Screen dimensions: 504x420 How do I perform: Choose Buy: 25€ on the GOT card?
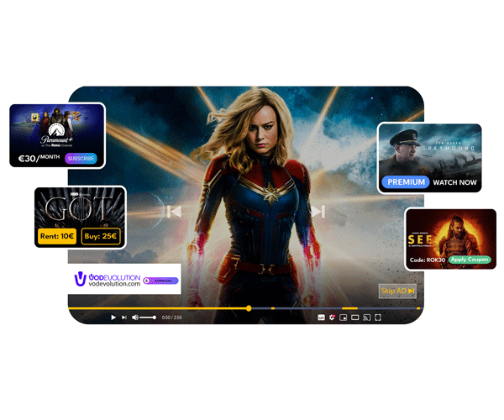click(100, 236)
